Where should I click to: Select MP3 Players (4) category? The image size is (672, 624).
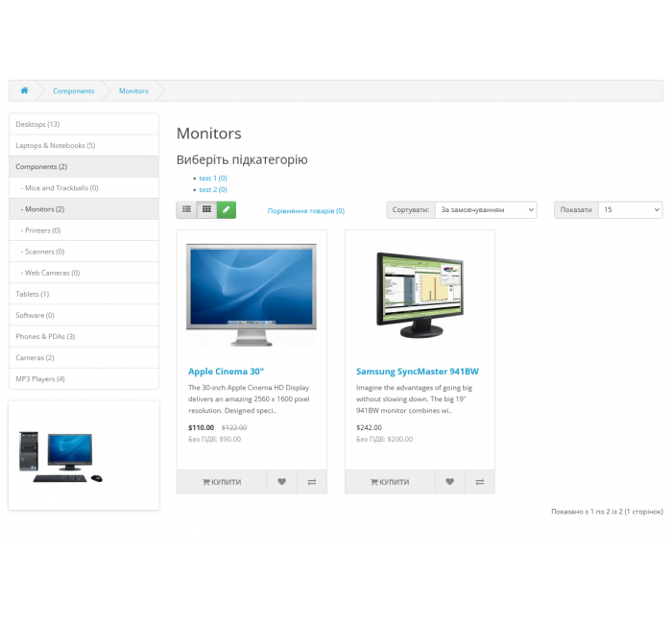coord(84,379)
